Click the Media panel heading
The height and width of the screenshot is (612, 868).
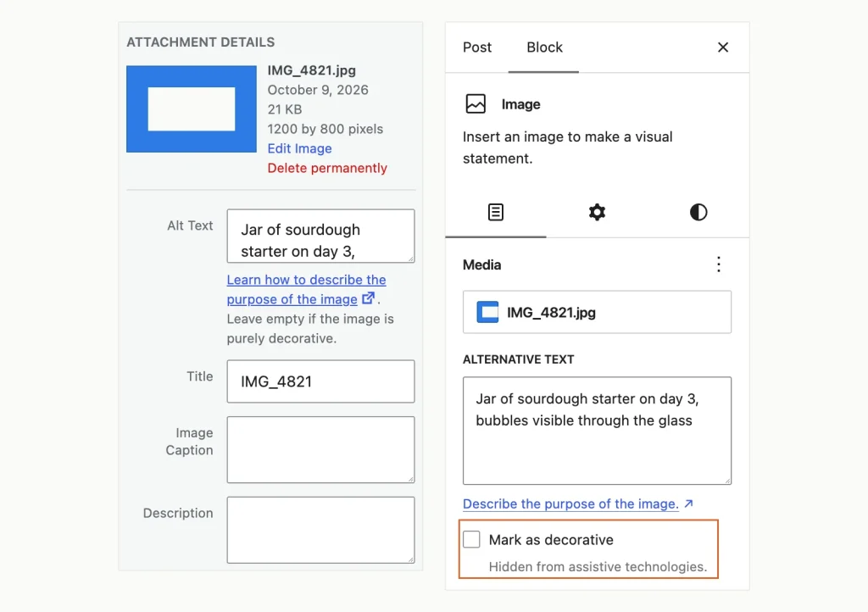point(481,264)
